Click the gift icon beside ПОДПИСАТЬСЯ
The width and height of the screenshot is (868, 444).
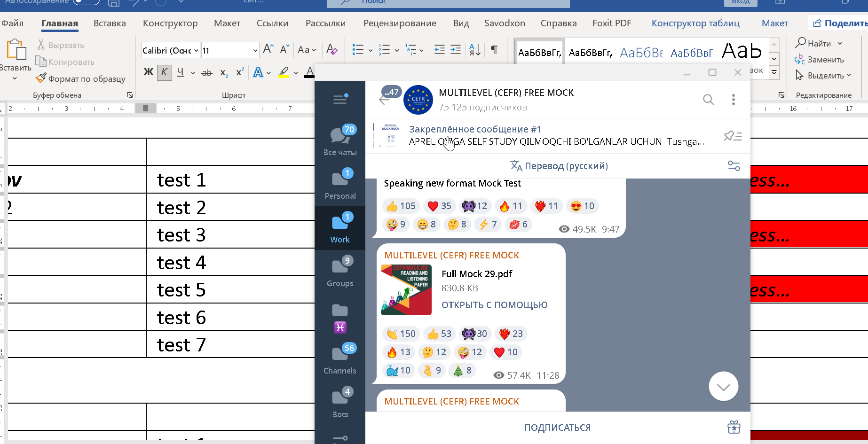(734, 427)
